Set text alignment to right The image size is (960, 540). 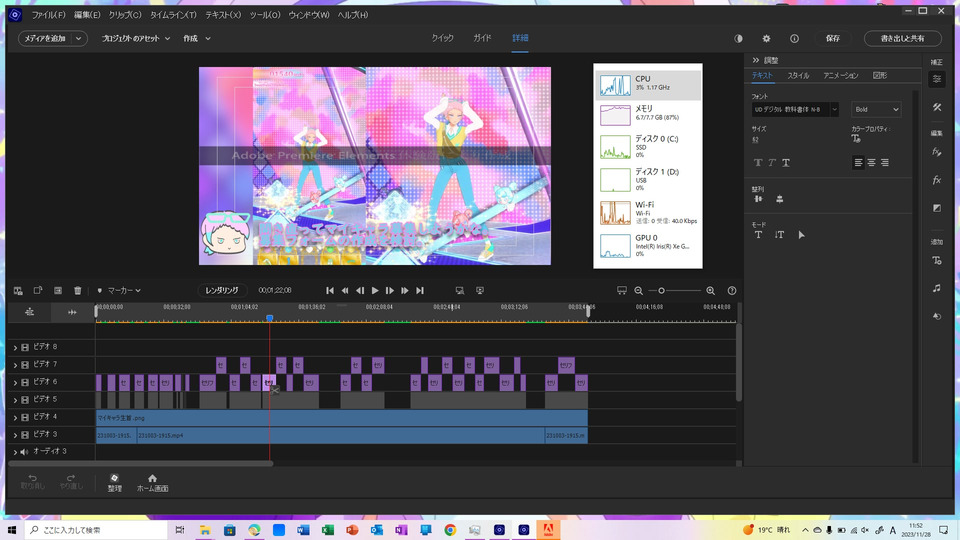coord(885,163)
